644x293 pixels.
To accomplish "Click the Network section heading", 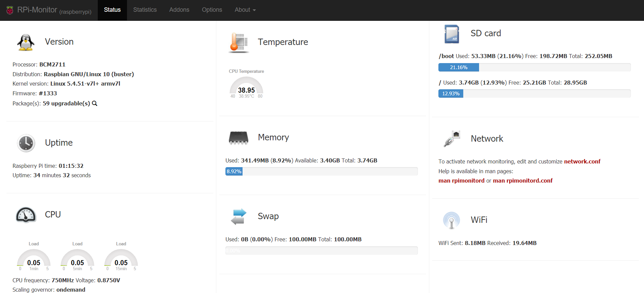I will [487, 139].
